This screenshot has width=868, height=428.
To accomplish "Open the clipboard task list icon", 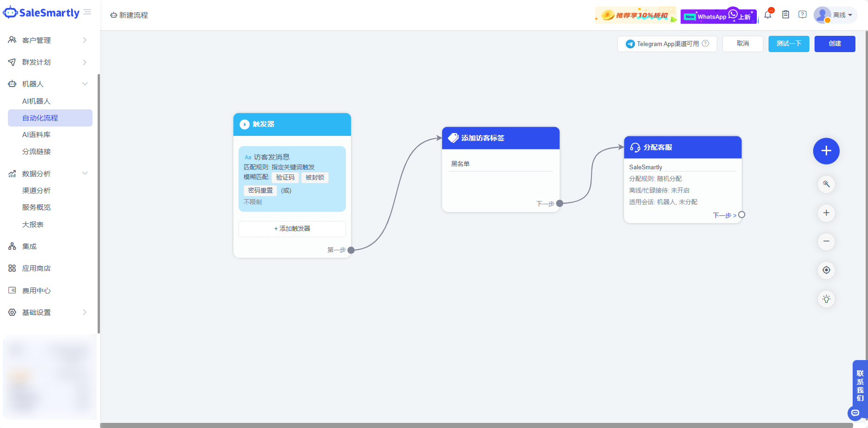I will [786, 14].
